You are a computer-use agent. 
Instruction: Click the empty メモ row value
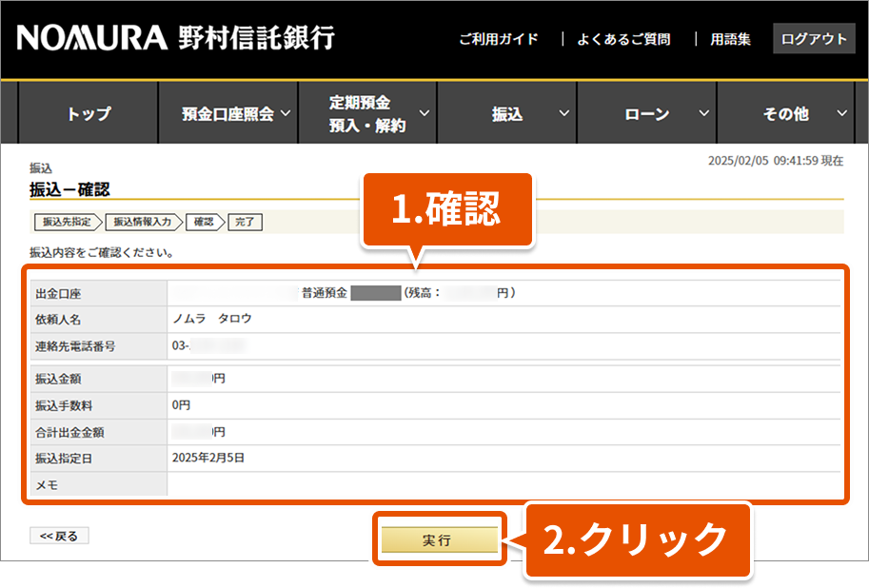[503, 484]
